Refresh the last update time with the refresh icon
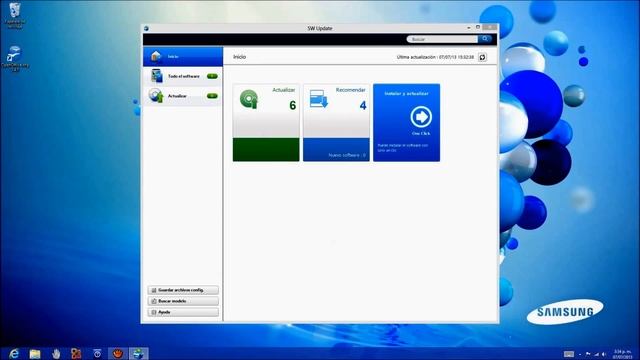The image size is (640, 360). coord(482,57)
